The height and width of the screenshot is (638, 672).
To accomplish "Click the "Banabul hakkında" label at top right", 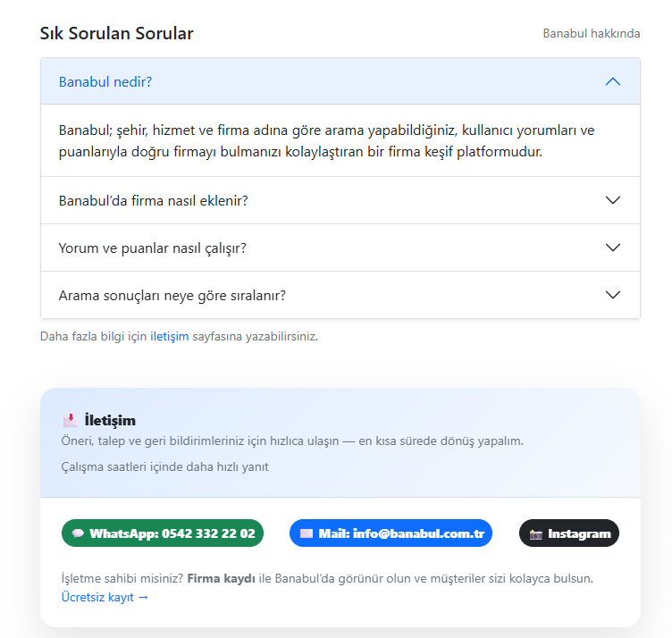I will (592, 33).
